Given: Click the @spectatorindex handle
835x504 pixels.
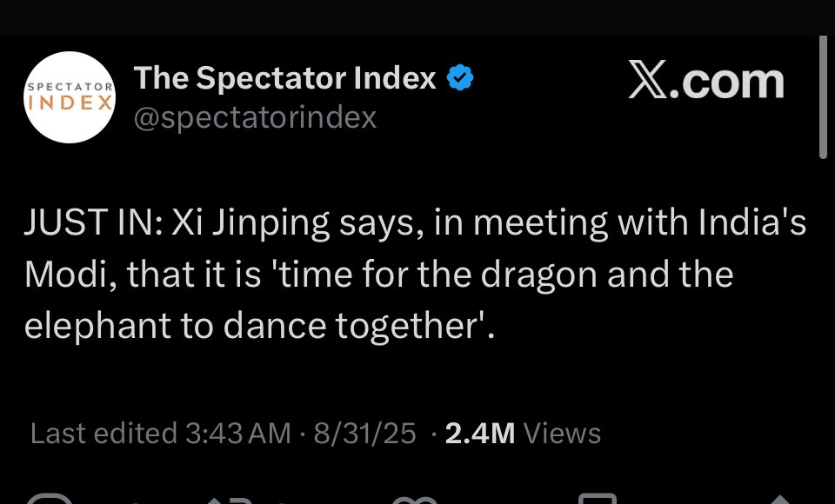Looking at the screenshot, I should [255, 117].
